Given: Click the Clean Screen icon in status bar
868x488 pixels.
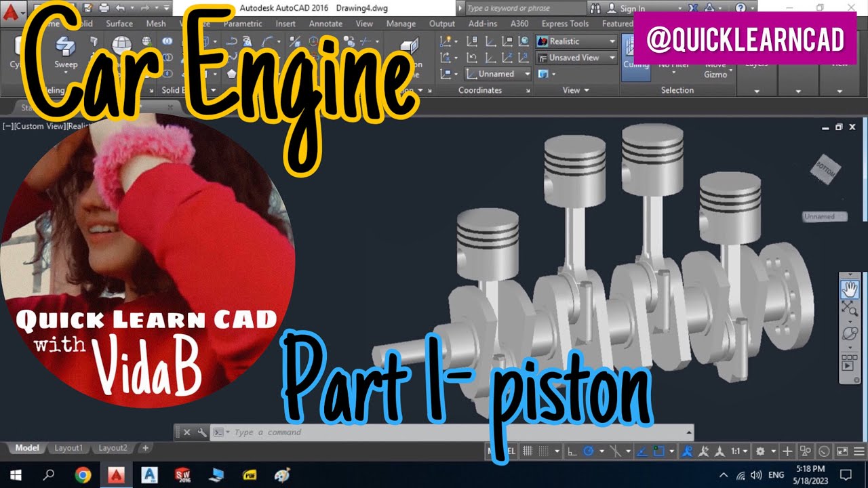Looking at the screenshot, I should click(842, 451).
